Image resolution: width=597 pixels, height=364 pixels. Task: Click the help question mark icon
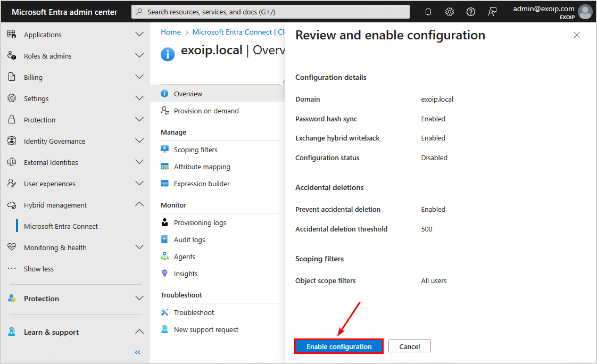[x=471, y=12]
